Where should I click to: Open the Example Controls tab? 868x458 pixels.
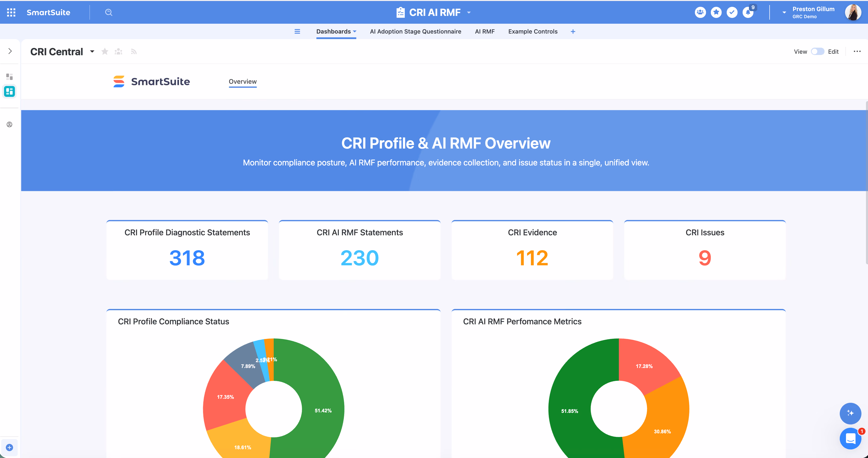click(x=533, y=31)
